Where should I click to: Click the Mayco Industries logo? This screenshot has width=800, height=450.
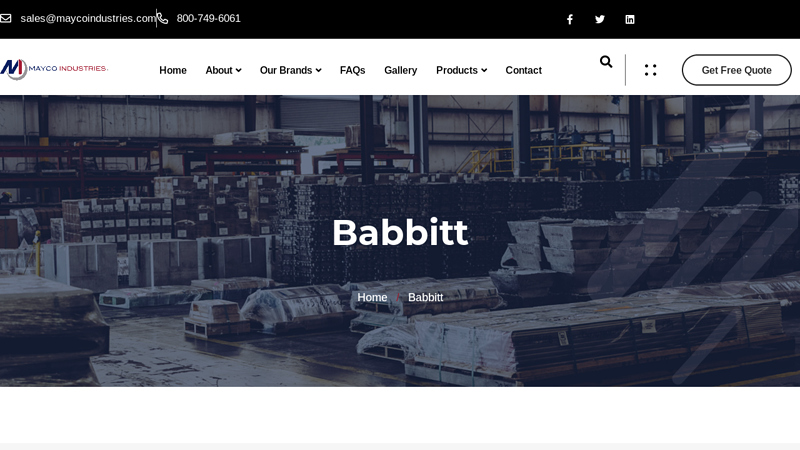(x=54, y=69)
